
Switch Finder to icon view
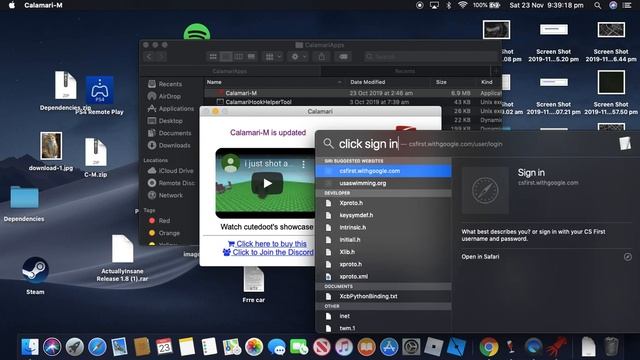tap(213, 57)
